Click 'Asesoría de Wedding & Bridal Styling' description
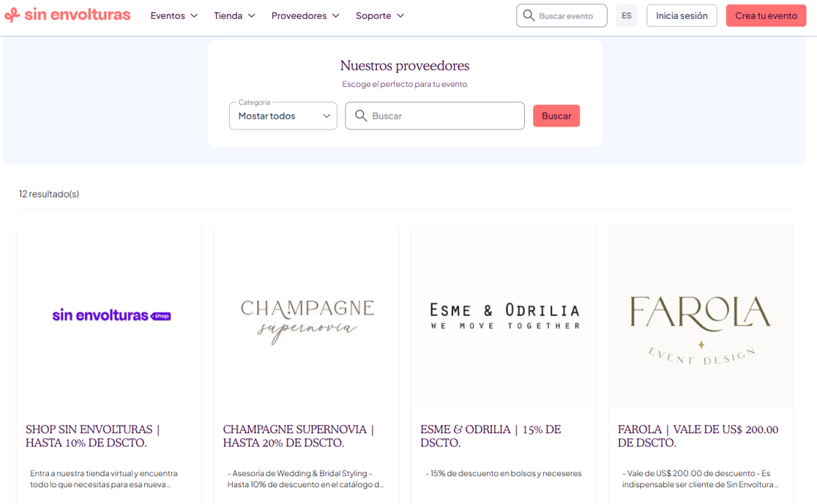The image size is (817, 504). 305,479
